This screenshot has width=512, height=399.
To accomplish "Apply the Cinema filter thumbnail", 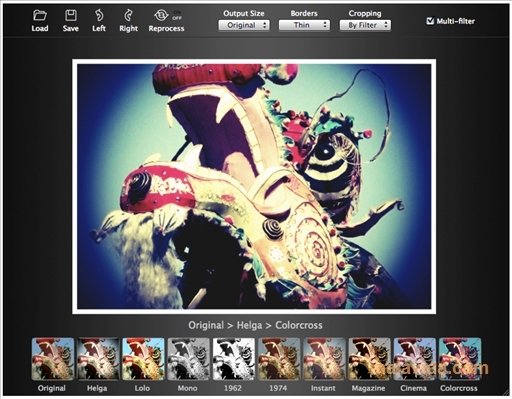I will click(x=415, y=359).
